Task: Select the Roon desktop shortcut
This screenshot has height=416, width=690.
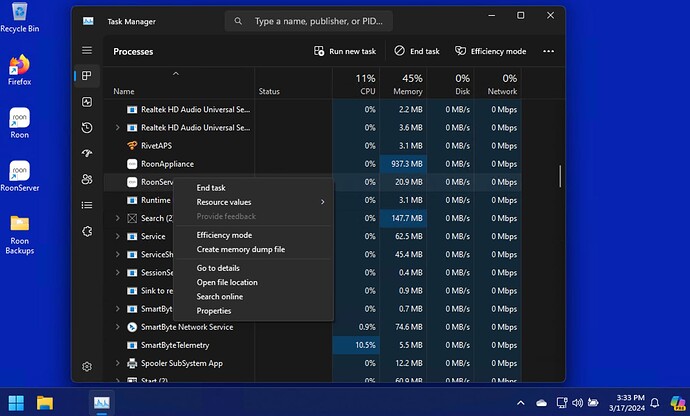Action: [20, 123]
